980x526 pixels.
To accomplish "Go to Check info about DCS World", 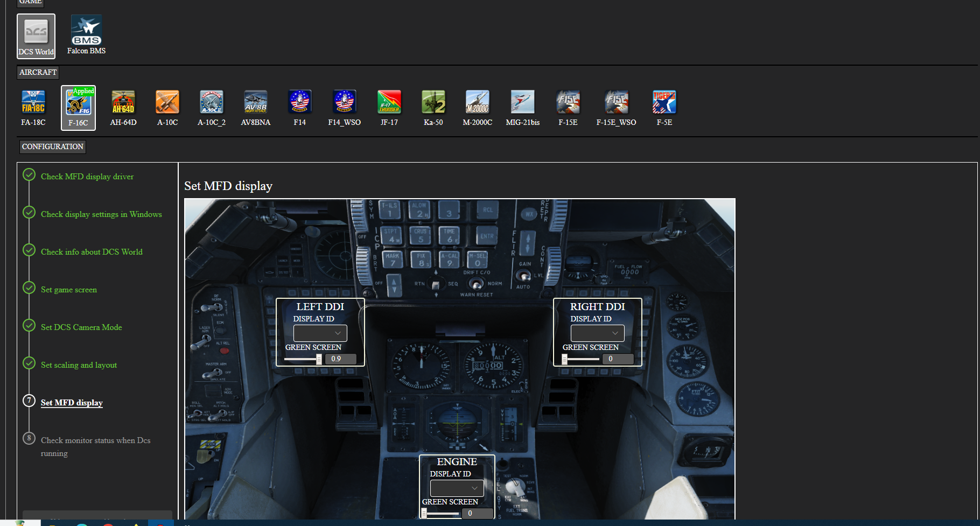I will [x=92, y=252].
